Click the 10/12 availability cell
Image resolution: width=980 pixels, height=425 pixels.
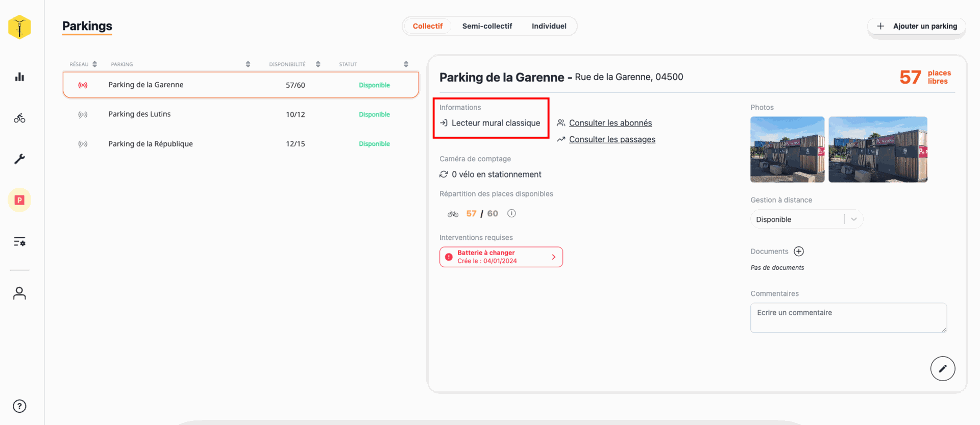coord(295,114)
